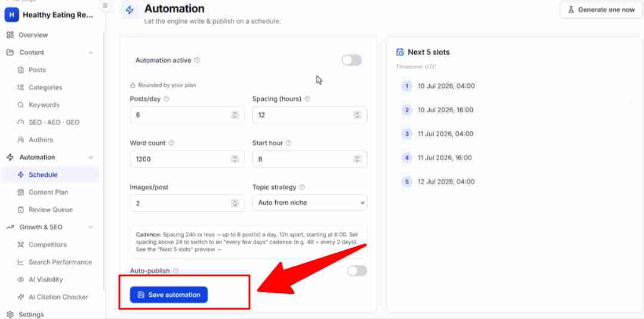Click the Overview grid icon

10,35
